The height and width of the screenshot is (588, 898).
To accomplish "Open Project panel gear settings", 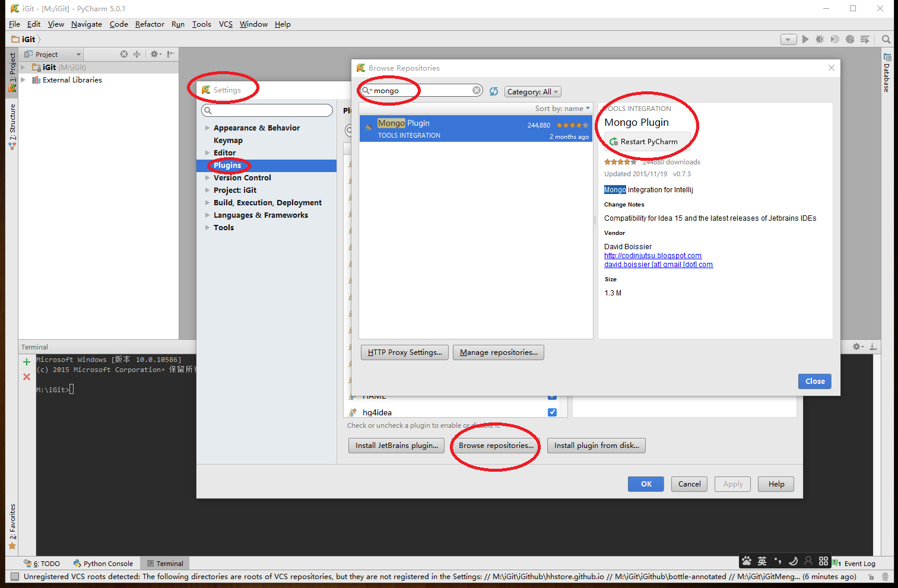I will click(x=156, y=54).
